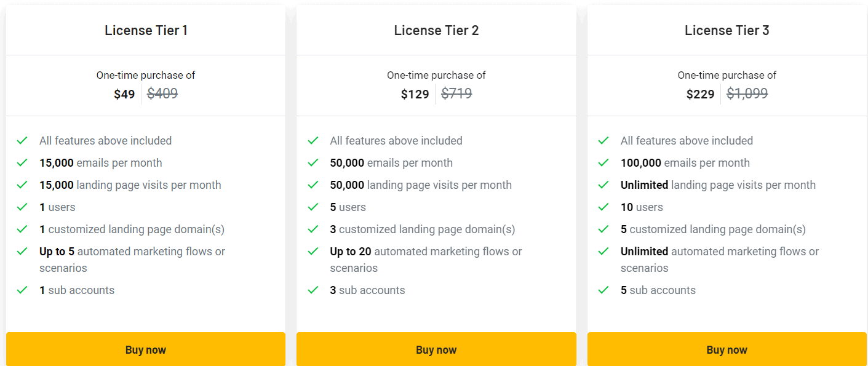Click the checkmark beside 50,000 emails per month
Screen dimensions: 868x366
click(x=313, y=162)
